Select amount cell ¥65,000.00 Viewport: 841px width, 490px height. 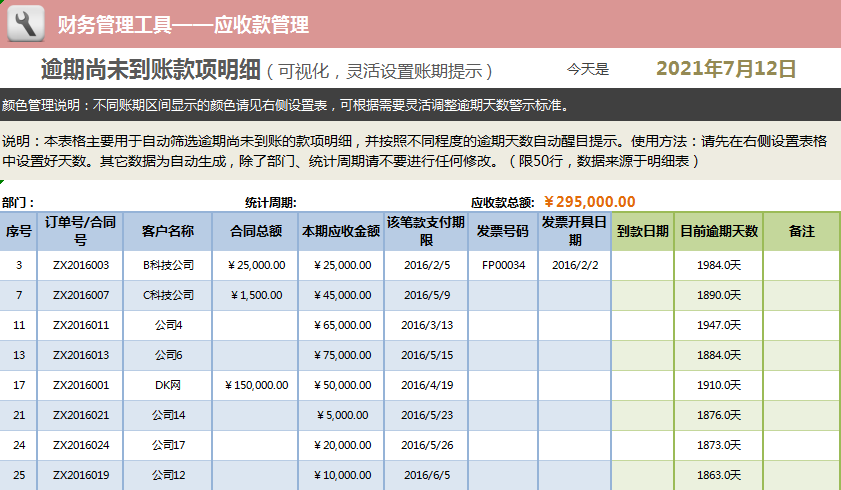342,325
